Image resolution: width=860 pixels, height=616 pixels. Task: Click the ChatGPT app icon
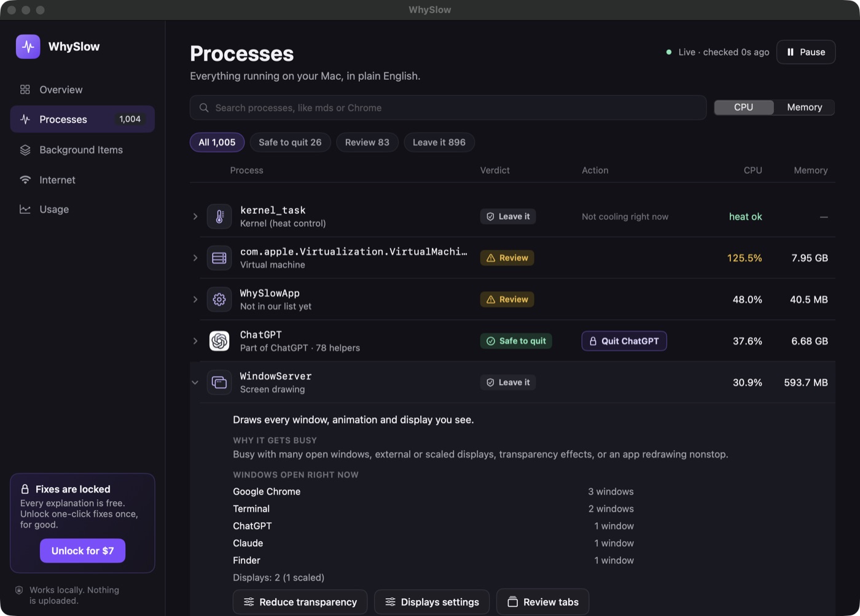tap(219, 341)
